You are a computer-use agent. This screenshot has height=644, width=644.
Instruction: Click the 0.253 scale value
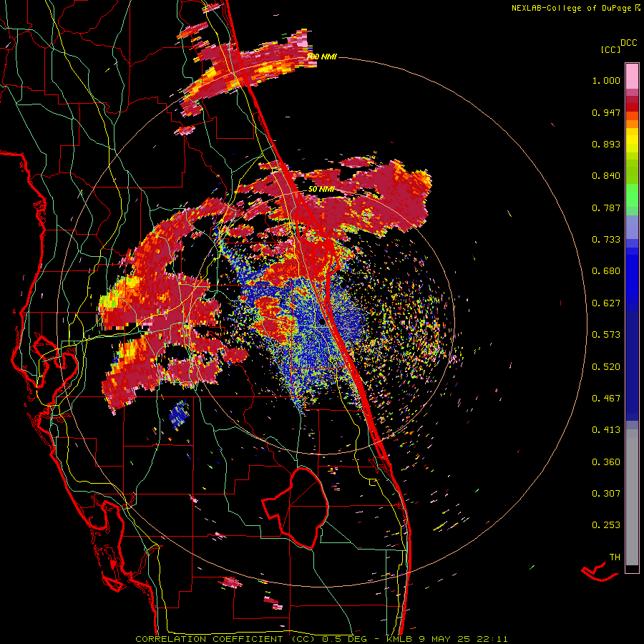coord(606,525)
